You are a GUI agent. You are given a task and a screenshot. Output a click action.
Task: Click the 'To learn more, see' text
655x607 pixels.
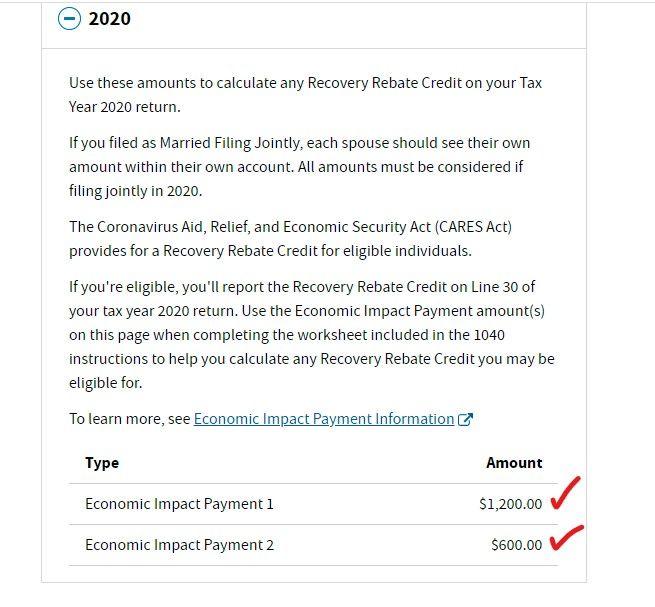(129, 419)
